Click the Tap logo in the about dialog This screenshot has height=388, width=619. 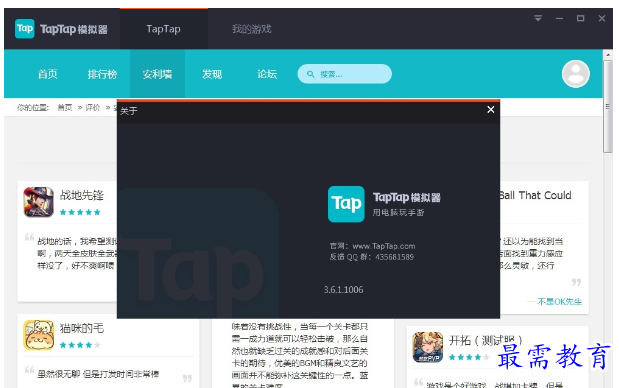(x=346, y=204)
